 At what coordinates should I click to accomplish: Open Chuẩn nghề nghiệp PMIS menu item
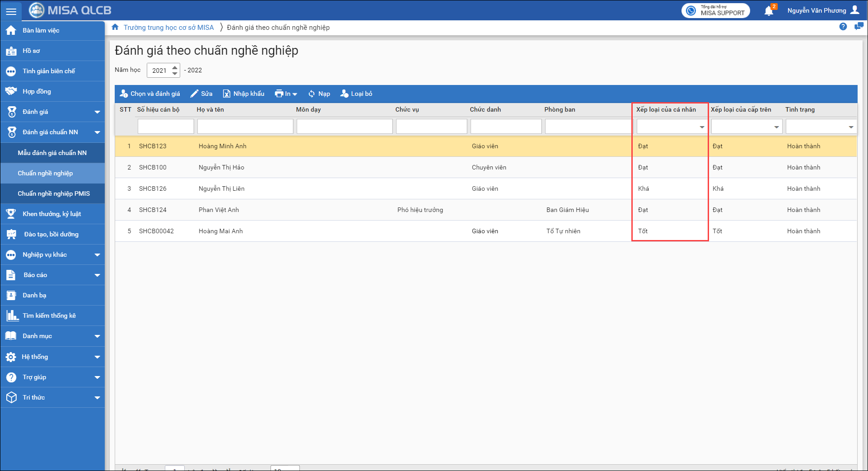point(53,193)
